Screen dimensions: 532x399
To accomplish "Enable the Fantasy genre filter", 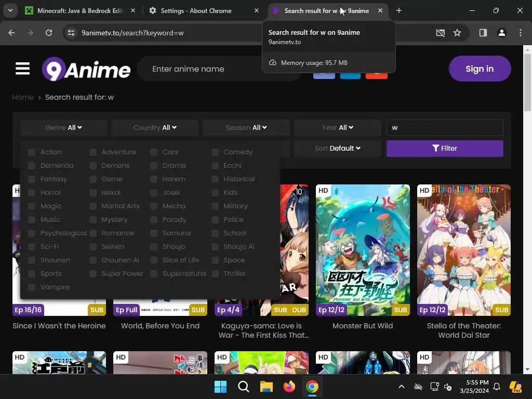I will [32, 179].
